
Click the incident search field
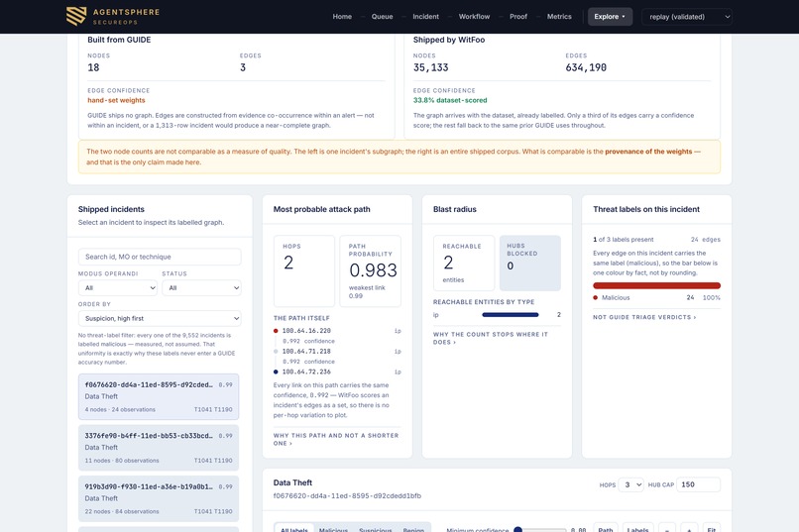pyautogui.click(x=160, y=257)
